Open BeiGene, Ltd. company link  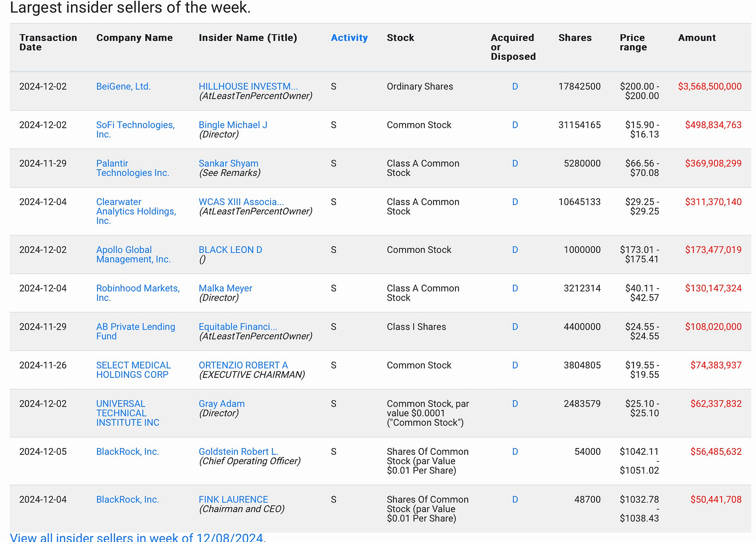tap(123, 87)
